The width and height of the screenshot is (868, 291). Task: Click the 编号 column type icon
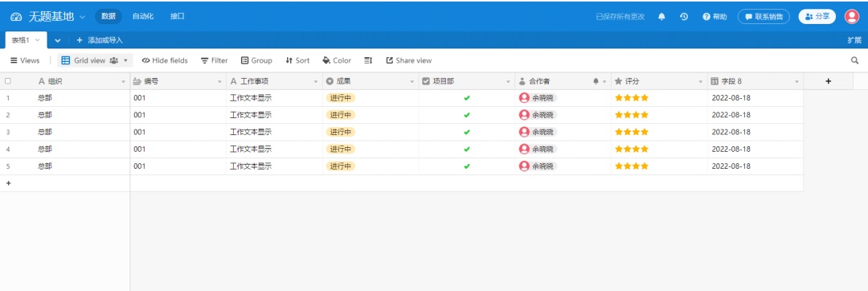pos(138,81)
